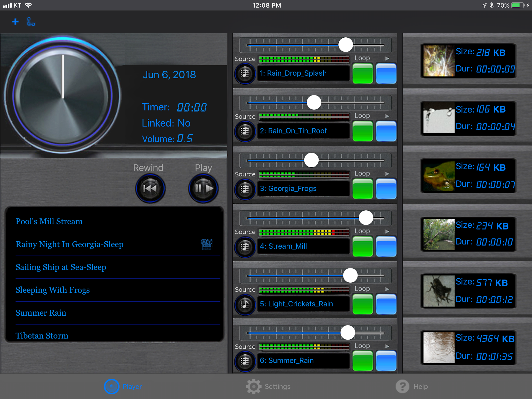The image size is (532, 399).
Task: Click small arrow right of Georgia_Frogs Loop label
Action: click(387, 174)
